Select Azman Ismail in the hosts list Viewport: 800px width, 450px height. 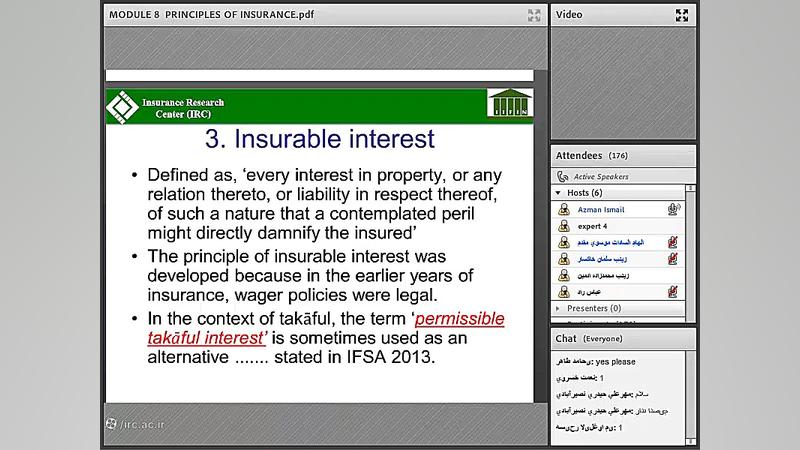click(x=601, y=210)
